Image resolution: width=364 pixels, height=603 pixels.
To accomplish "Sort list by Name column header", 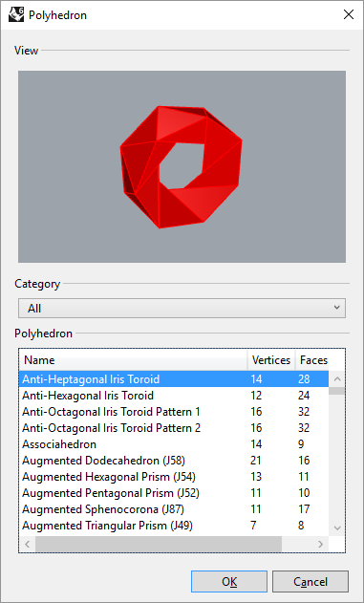I will click(x=133, y=360).
